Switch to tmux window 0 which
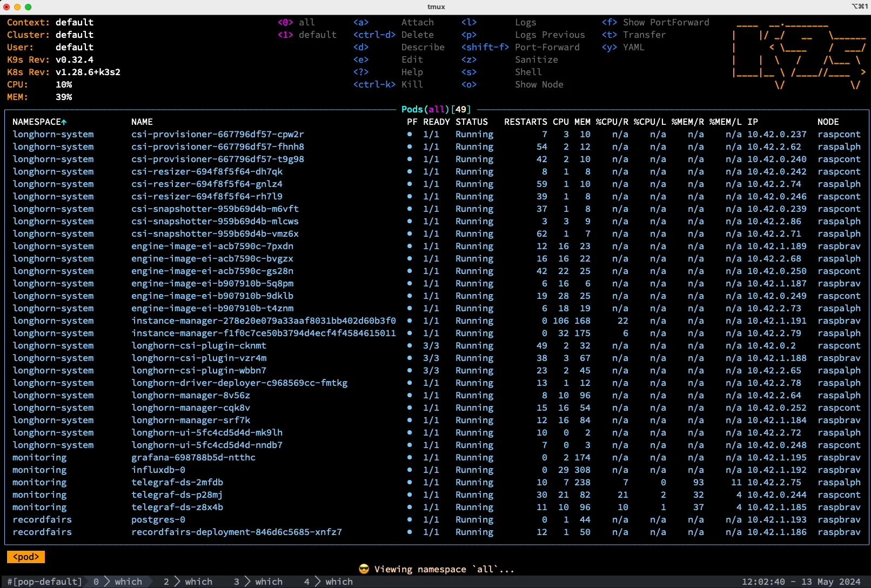This screenshot has height=588, width=871. coord(118,582)
